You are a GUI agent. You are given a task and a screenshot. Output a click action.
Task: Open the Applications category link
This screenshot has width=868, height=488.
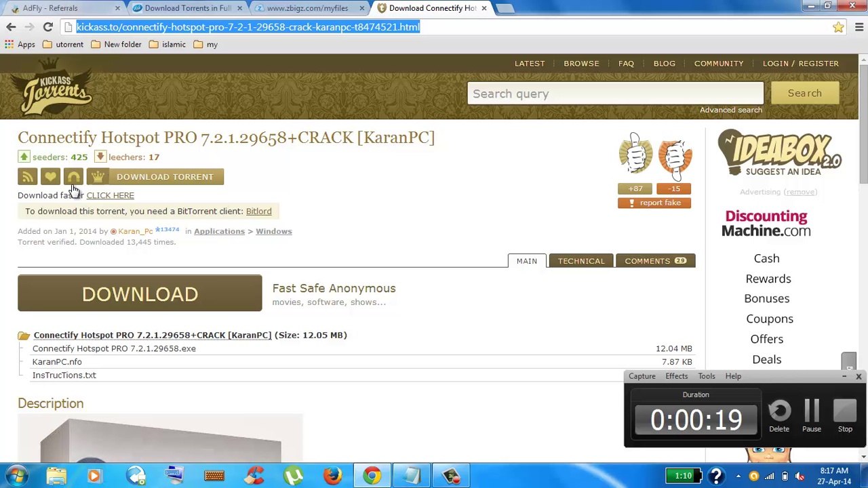coord(219,232)
